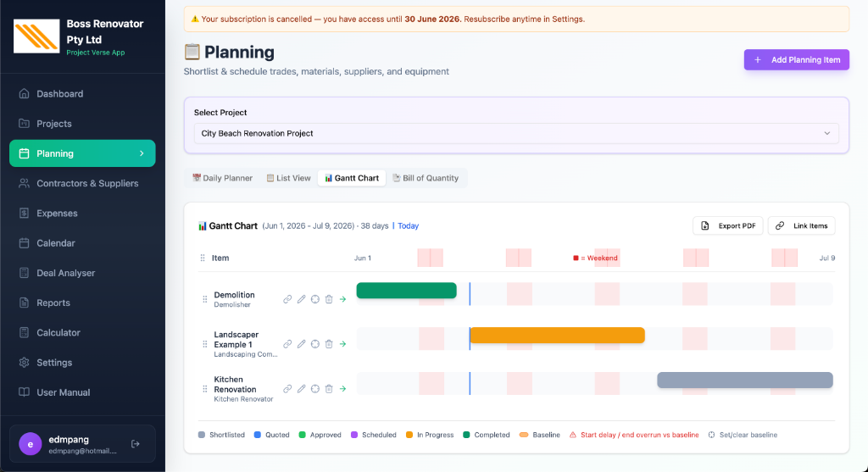Set baseline for Demolition row
Image resolution: width=868 pixels, height=472 pixels.
pyautogui.click(x=315, y=299)
